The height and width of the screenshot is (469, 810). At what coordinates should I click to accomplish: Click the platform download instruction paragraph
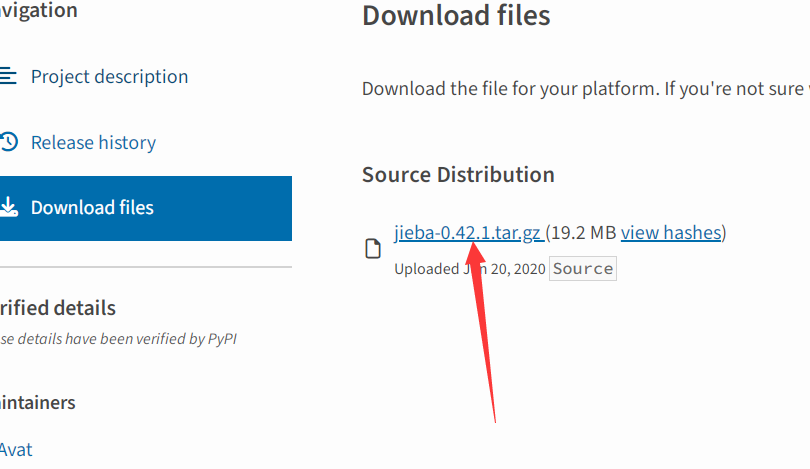point(586,89)
